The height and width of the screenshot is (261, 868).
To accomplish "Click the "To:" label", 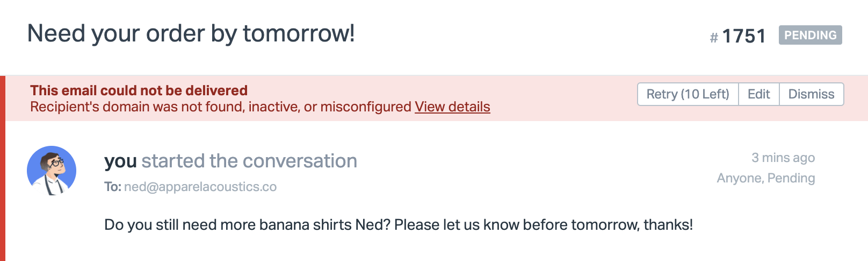I will tap(112, 187).
